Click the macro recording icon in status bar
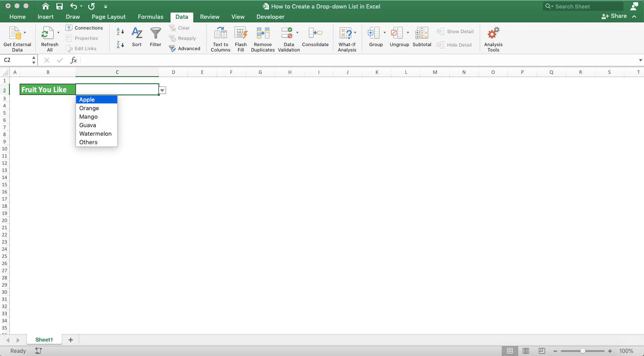 pyautogui.click(x=38, y=351)
